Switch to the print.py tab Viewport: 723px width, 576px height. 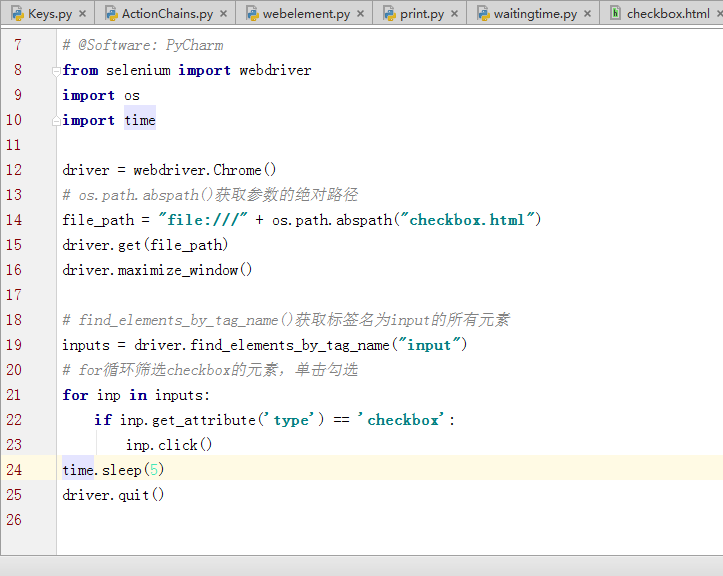[420, 13]
